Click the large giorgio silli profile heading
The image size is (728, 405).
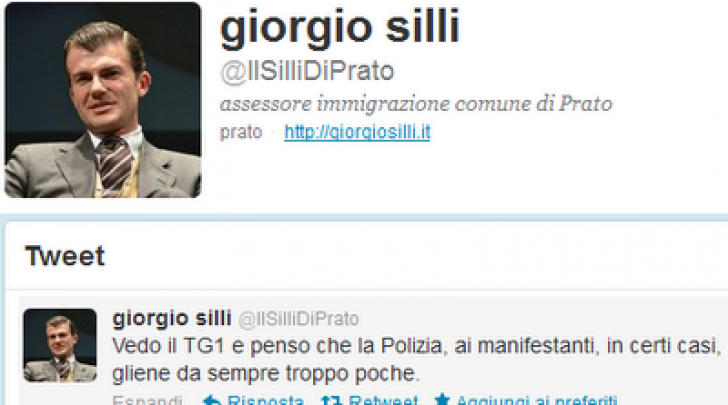coord(340,28)
